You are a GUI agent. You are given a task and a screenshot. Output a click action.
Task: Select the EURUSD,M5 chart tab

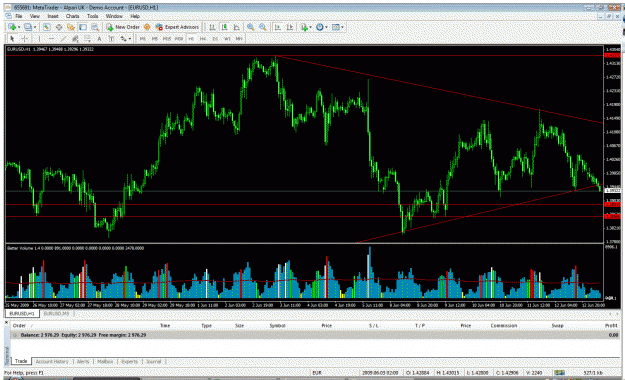point(56,314)
